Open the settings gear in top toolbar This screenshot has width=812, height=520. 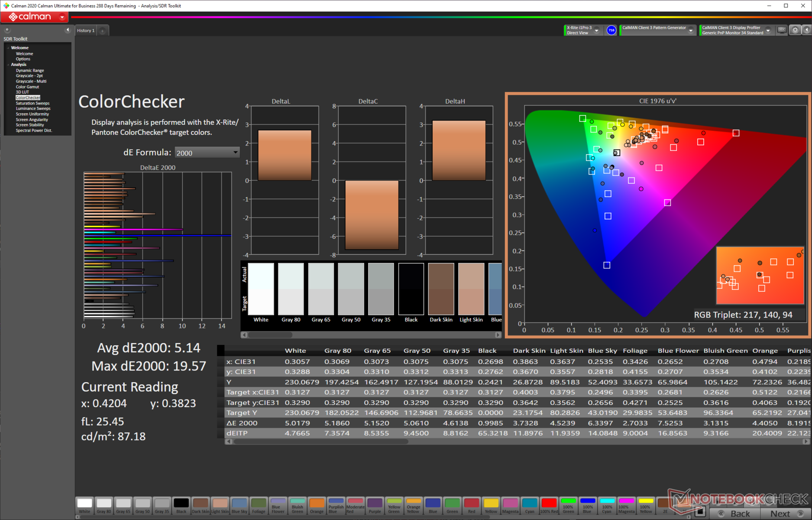[795, 30]
